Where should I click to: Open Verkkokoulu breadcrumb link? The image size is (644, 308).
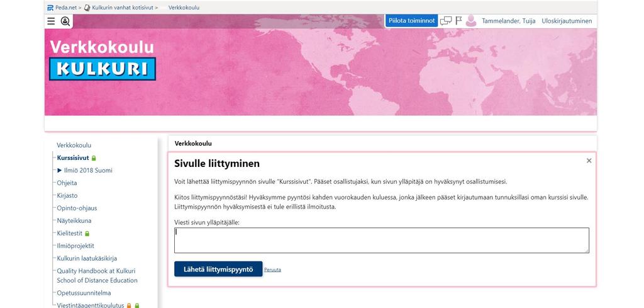pos(184,8)
